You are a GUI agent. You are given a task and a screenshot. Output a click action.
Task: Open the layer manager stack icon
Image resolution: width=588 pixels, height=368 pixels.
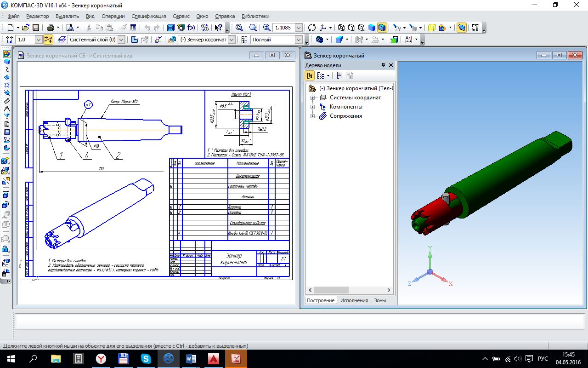(x=62, y=40)
